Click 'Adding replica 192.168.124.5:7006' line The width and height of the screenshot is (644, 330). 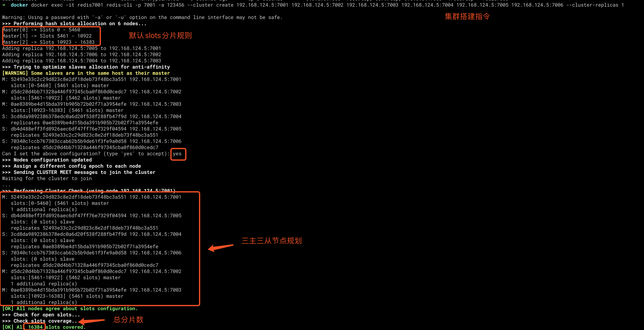point(81,55)
